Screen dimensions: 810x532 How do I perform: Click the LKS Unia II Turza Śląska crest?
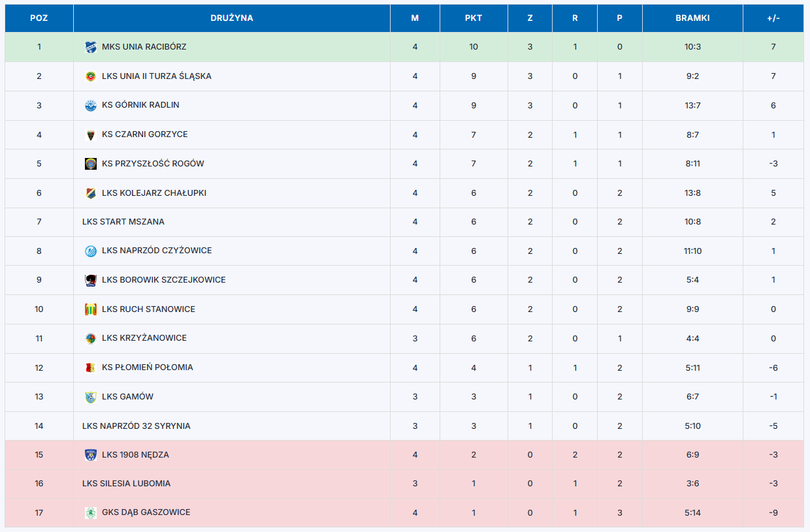tap(91, 76)
